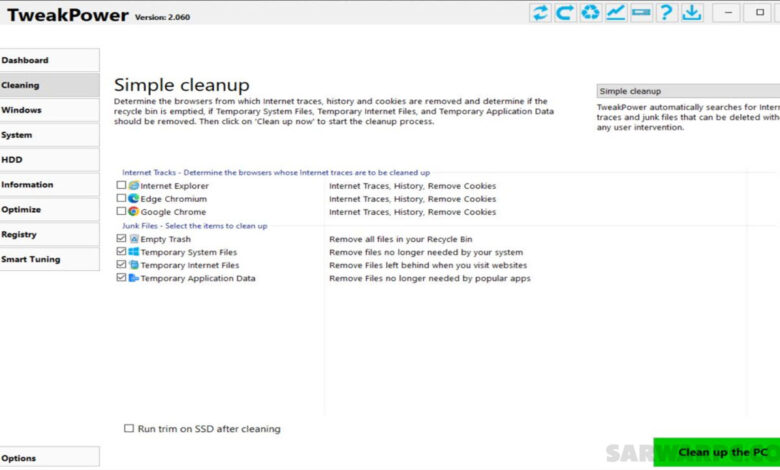Uncheck the Empty Trash checkbox
Image resolution: width=780 pixels, height=470 pixels.
pyautogui.click(x=121, y=238)
